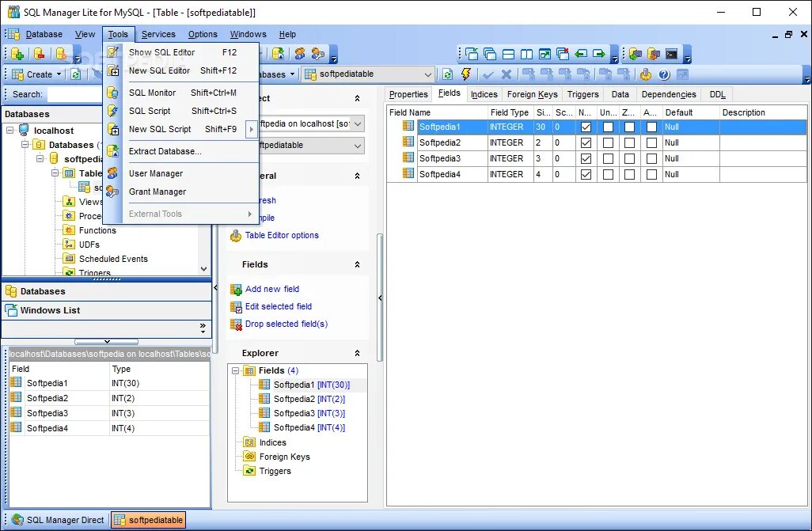812x531 pixels.
Task: Enable Zerofill checkbox for Softpedia2
Action: pos(629,142)
